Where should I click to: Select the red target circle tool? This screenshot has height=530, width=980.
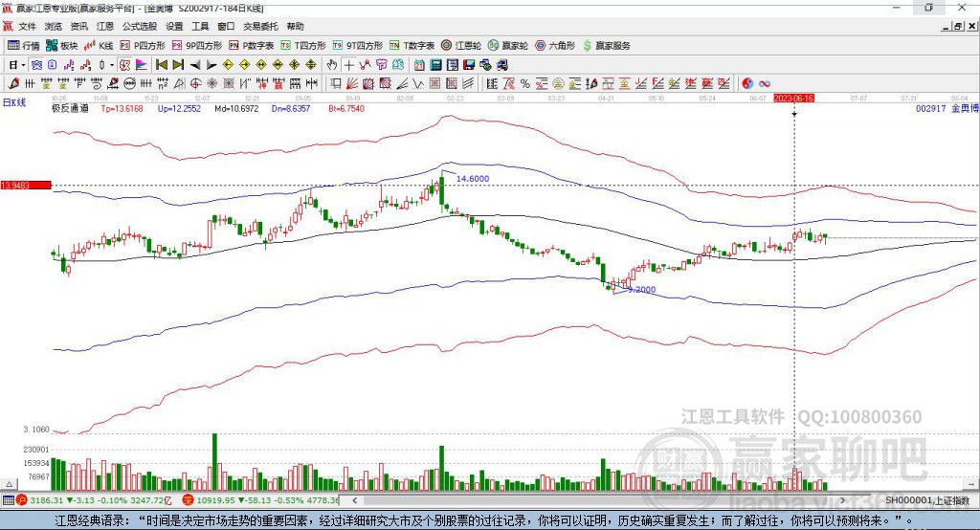click(195, 84)
